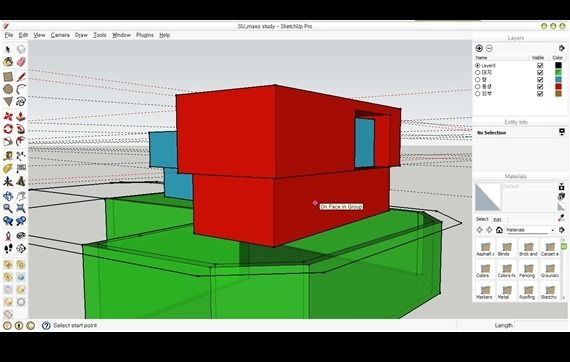This screenshot has height=362, width=570.
Task: Toggle visibility of green-swatch layer
Action: pyautogui.click(x=540, y=73)
